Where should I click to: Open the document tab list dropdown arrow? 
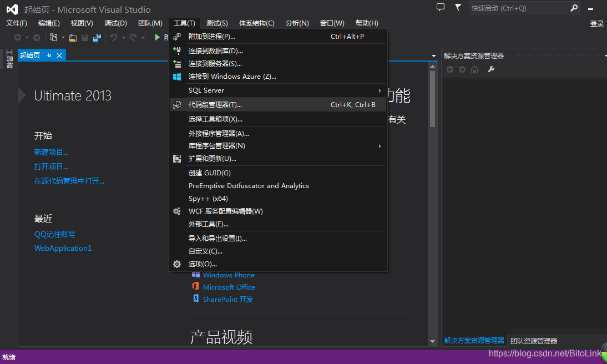pos(433,56)
